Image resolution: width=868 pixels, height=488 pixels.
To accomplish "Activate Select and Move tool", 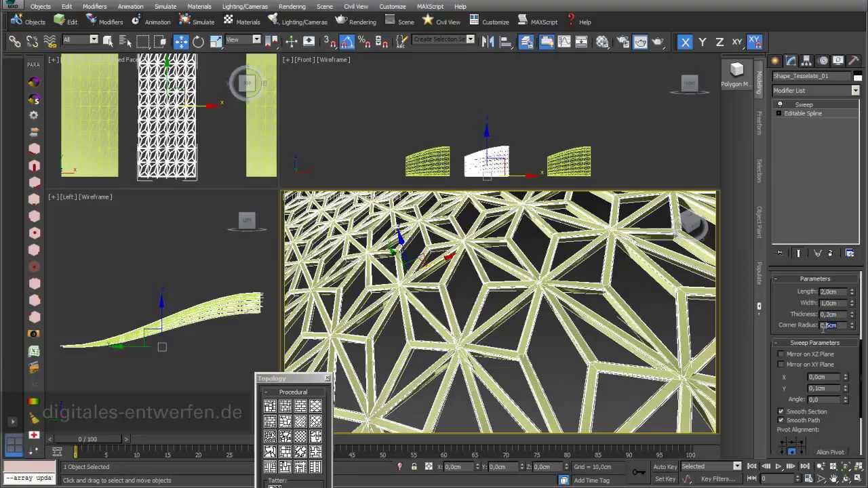I will pyautogui.click(x=181, y=42).
